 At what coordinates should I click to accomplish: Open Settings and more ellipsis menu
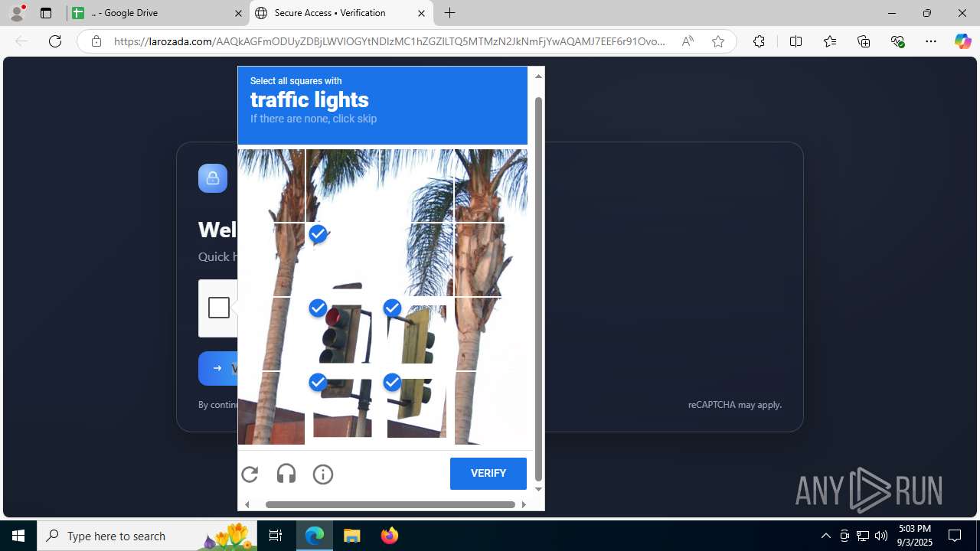[931, 41]
